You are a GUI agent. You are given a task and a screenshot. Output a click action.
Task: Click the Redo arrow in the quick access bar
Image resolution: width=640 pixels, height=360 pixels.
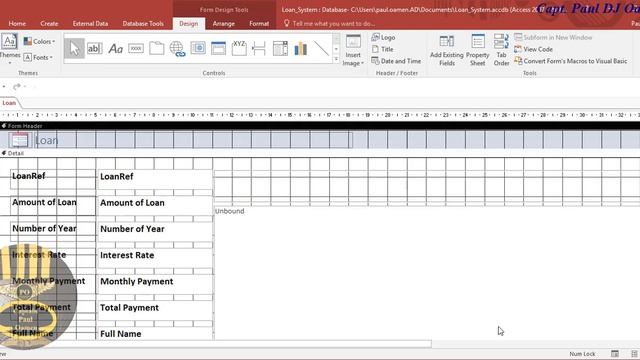coord(16,87)
